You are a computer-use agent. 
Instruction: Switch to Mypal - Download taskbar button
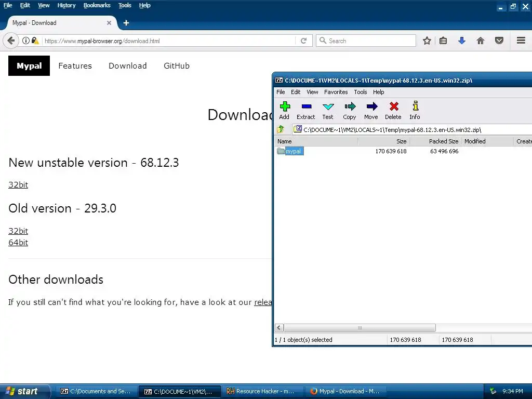coord(347,391)
